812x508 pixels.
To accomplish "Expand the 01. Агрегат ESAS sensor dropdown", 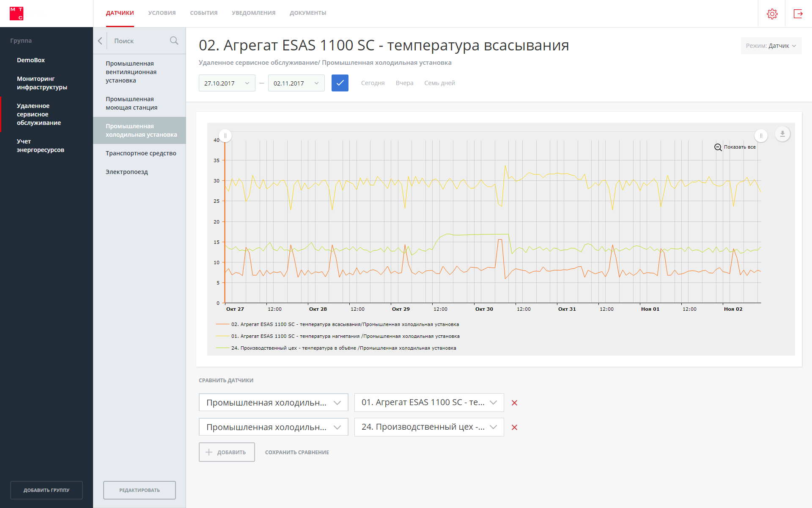I will pyautogui.click(x=429, y=403).
